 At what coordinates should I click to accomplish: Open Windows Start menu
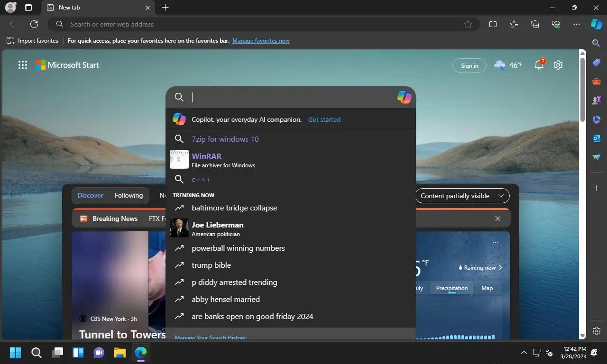[15, 353]
